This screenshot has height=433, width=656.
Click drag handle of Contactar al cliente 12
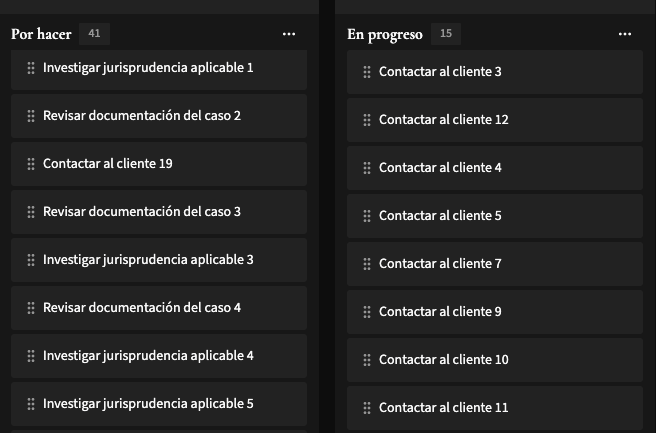click(367, 120)
